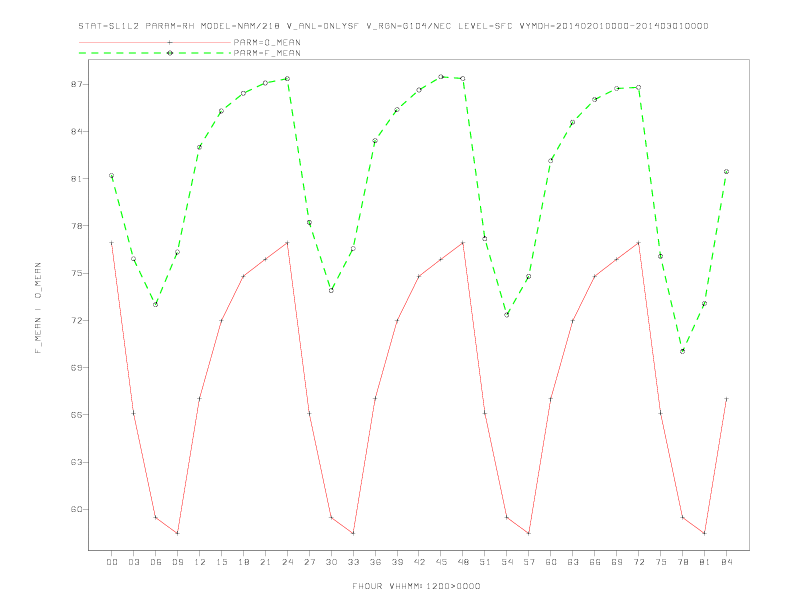Screen dimensions: 792x612
Task: Click the green F_MEAN data point at hour 54
Action: (507, 315)
